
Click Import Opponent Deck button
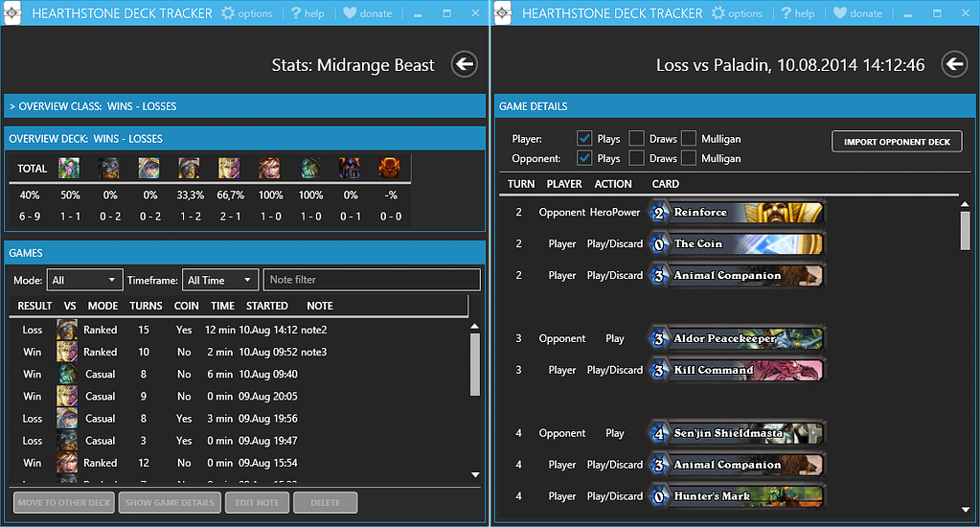click(897, 141)
